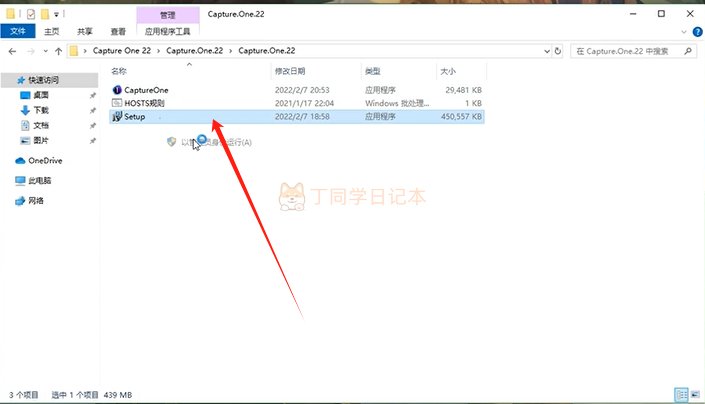705x404 pixels.
Task: Click the HOSTS规则 file icon
Action: point(117,103)
